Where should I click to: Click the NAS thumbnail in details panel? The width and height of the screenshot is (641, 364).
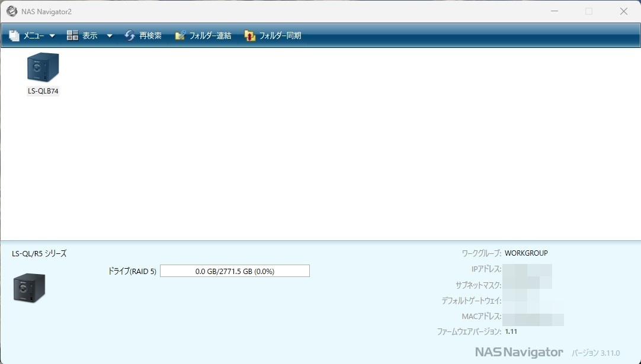point(29,288)
